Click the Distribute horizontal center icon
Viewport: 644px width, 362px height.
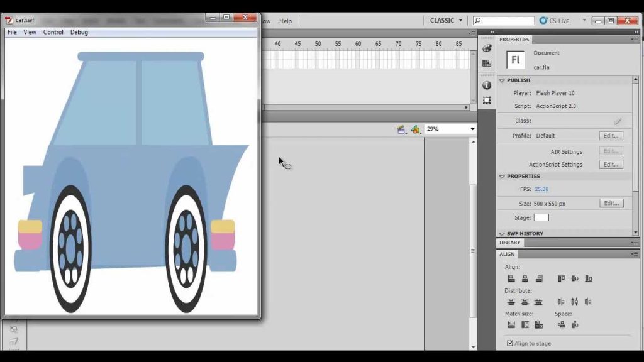point(575,302)
